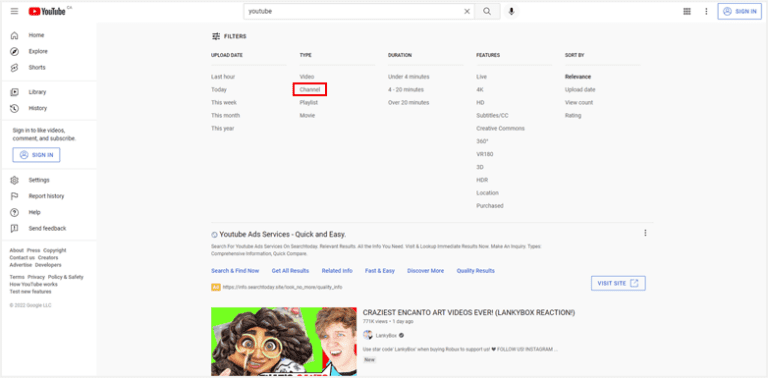The width and height of the screenshot is (768, 378).
Task: Filter by Last hour upload date
Action: (223, 77)
